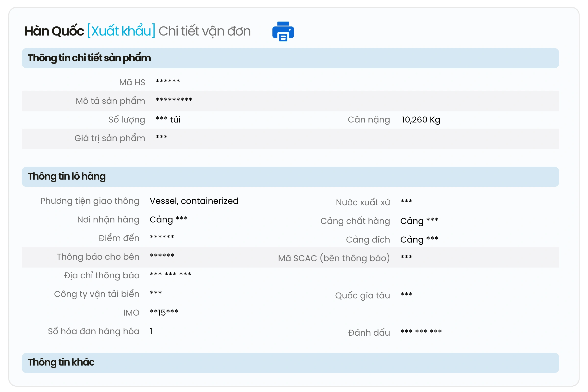Click the title text 'Chi tiết vận đơn'
This screenshot has width=588, height=392.
coord(205,31)
